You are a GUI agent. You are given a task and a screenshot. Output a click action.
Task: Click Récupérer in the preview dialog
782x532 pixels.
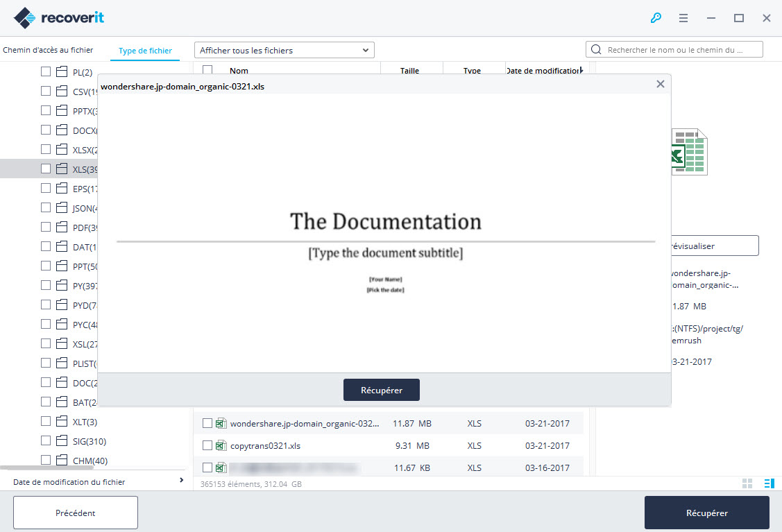tap(382, 390)
